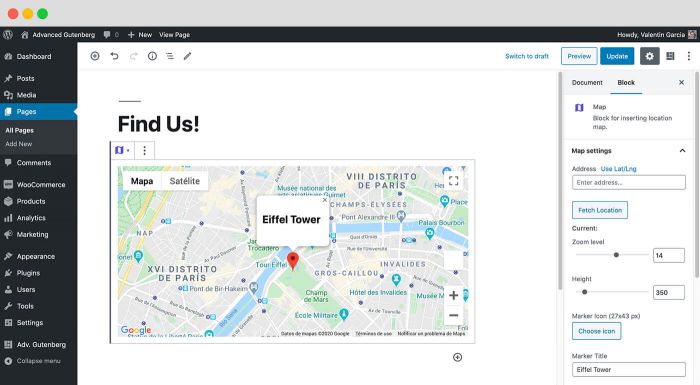Close the Eiffel Tower info popup
This screenshot has width=700, height=385.
325,200
